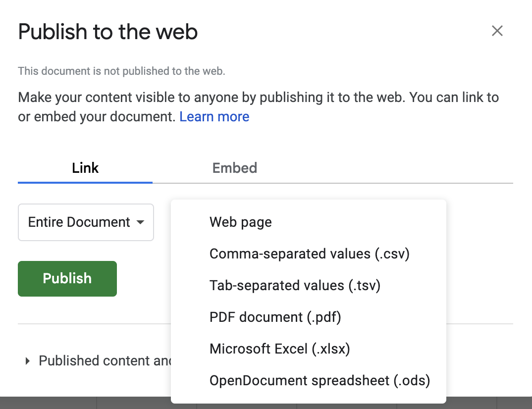
Task: Choose Web page from the format list
Action: click(241, 222)
